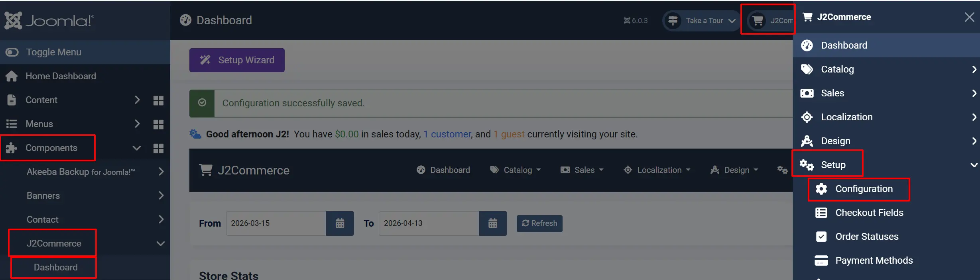Click the 1 customer link
Viewport: 980px width, 280px height.
pos(447,134)
